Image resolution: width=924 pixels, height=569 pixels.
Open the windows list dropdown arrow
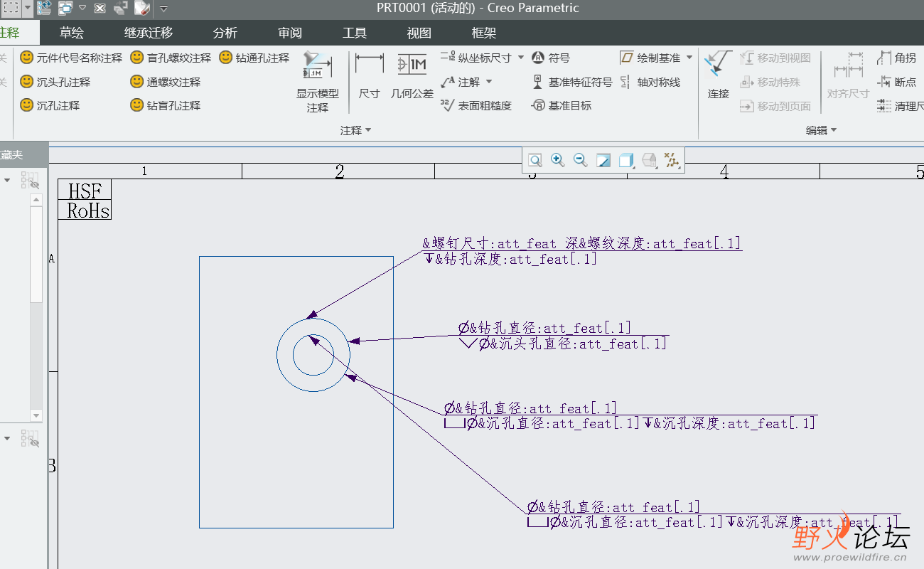point(82,9)
